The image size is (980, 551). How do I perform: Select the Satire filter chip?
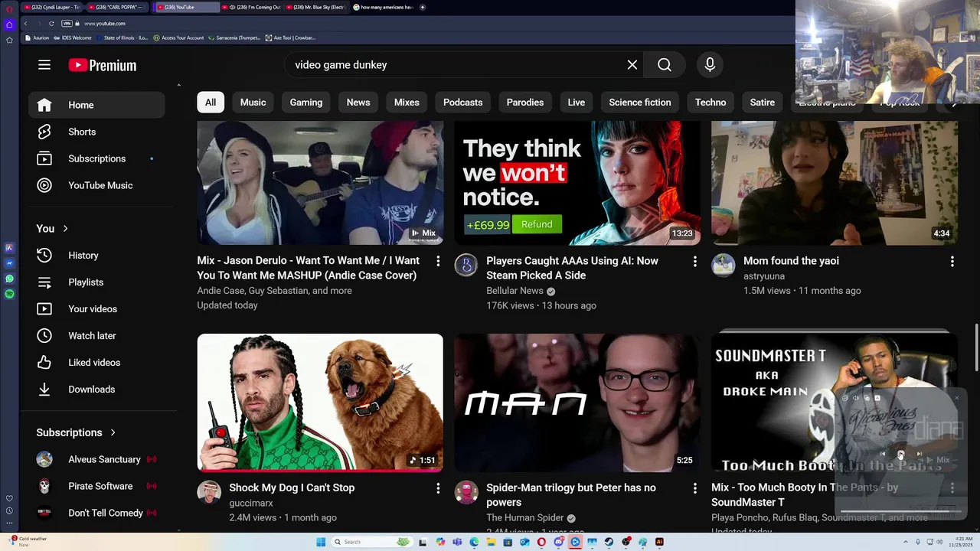(x=763, y=103)
